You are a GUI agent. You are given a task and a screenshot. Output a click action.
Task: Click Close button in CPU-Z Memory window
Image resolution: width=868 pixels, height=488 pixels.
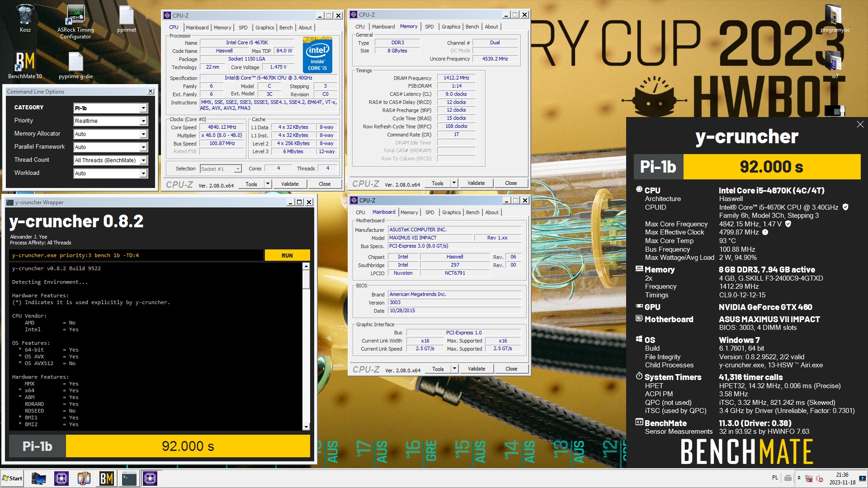511,183
